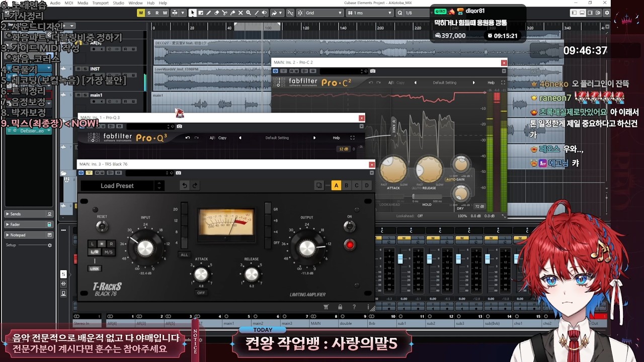Toggle global Write W automation button
This screenshot has width=644, height=362.
[165, 13]
